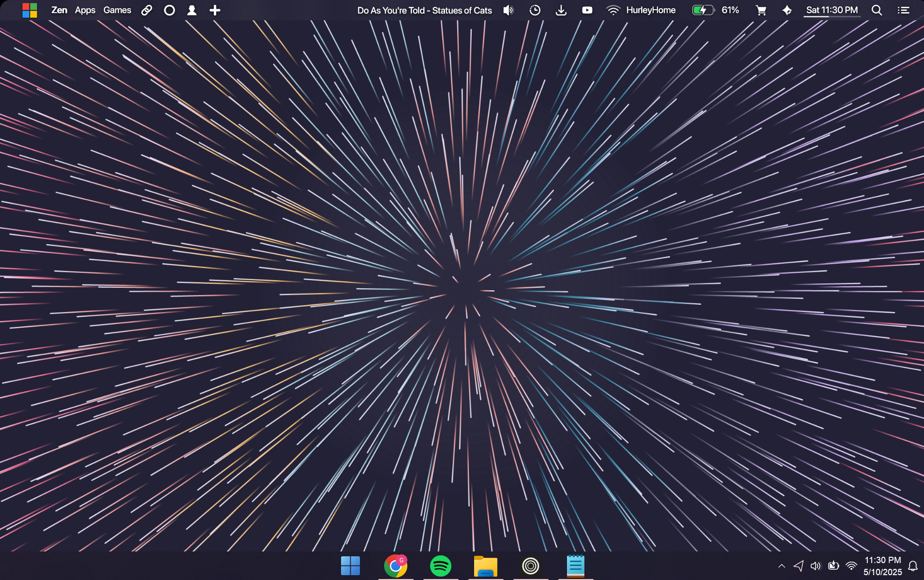The image size is (924, 580).
Task: Click the battery tray icon
Action: (x=834, y=565)
